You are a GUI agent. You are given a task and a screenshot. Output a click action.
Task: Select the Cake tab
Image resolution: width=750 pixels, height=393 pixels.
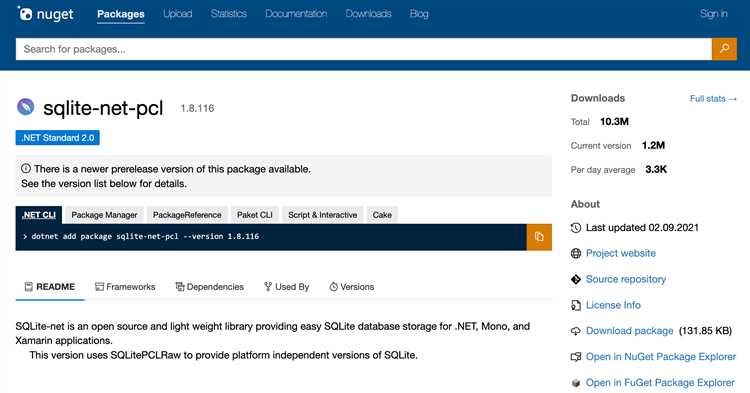click(382, 215)
